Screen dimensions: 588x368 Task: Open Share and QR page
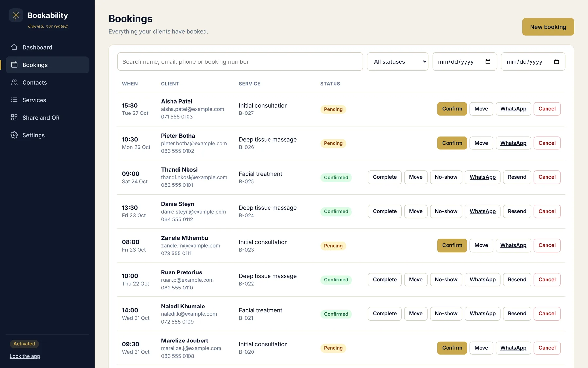47,117
